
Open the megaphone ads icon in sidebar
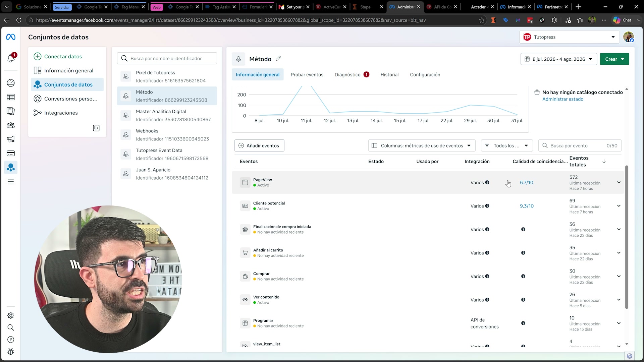pos(11,139)
